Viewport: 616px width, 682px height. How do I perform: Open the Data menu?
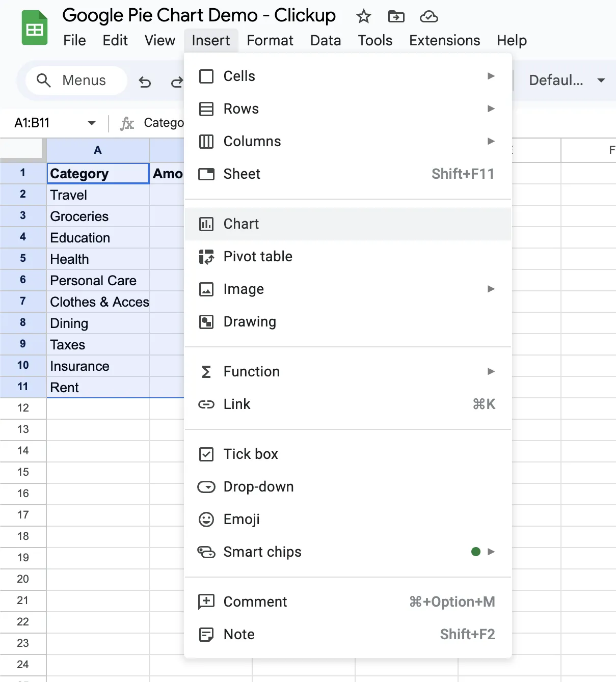click(326, 41)
